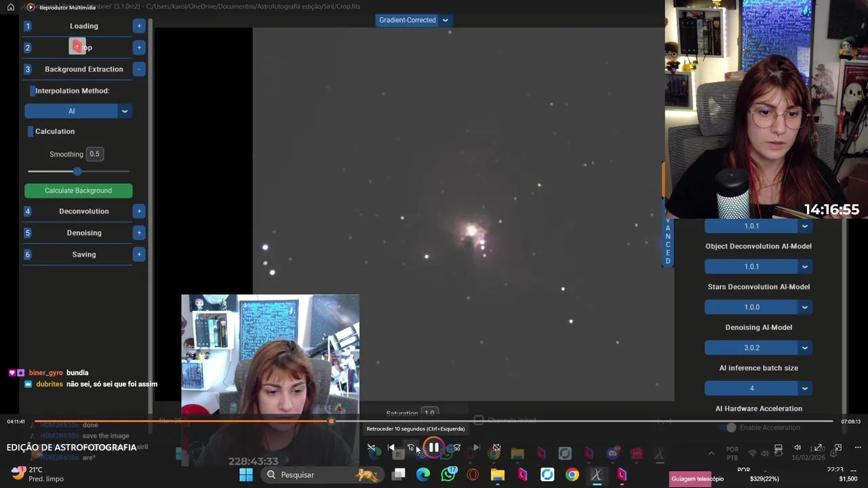Select the Deconvolution step label
The width and height of the screenshot is (868, 488).
(84, 211)
